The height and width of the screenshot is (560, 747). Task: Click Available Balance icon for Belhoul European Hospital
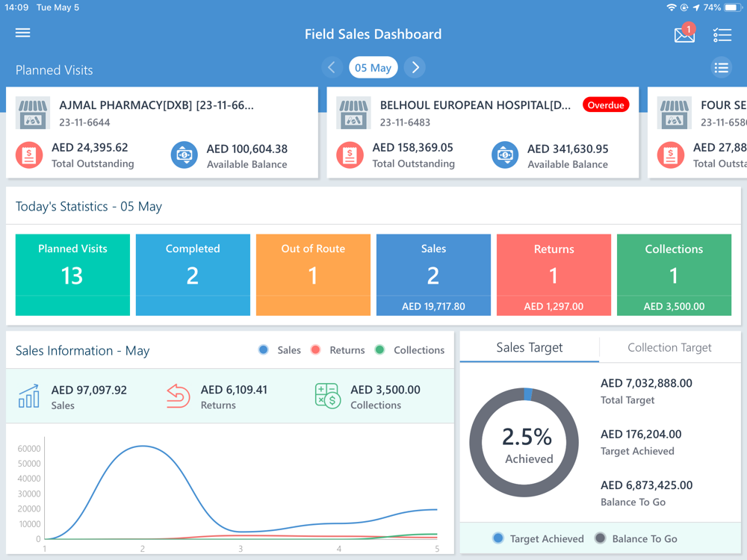pyautogui.click(x=505, y=155)
